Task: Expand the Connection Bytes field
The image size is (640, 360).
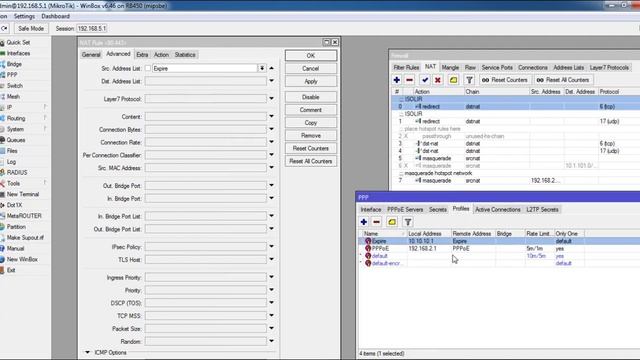Action: point(271,129)
